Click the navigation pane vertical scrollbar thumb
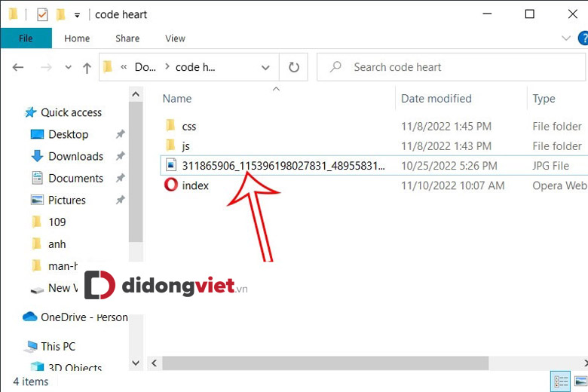Viewport: 588px width, 392px height. 136,172
